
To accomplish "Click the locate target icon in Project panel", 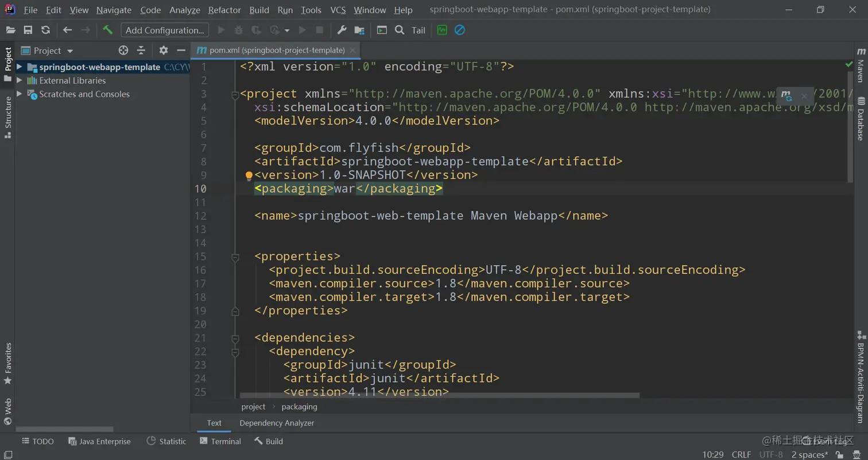I will tap(123, 50).
